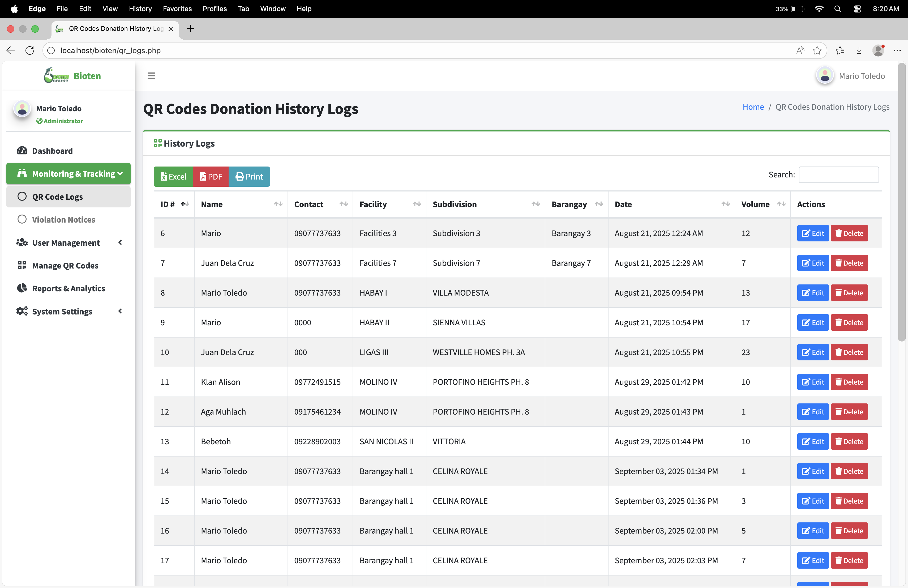Open the Favorites menu

177,8
